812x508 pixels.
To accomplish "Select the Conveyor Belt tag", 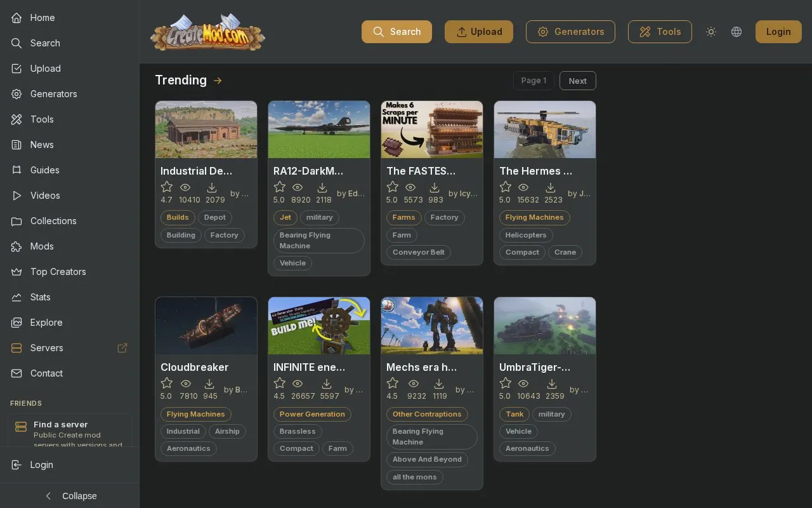I will 419,252.
